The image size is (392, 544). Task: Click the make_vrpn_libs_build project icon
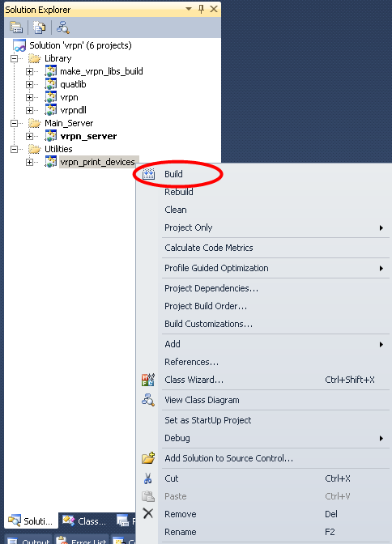pyautogui.click(x=51, y=71)
